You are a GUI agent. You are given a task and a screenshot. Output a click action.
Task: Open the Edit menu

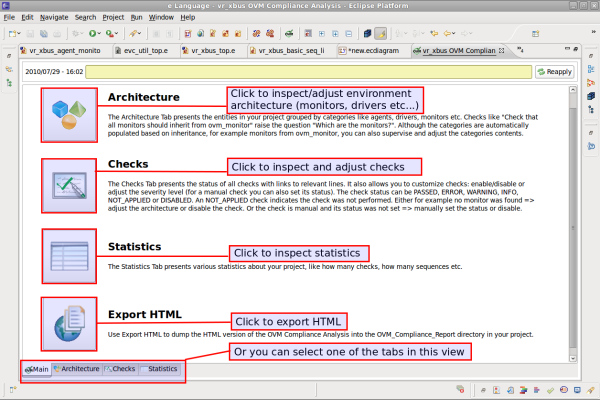[27, 17]
